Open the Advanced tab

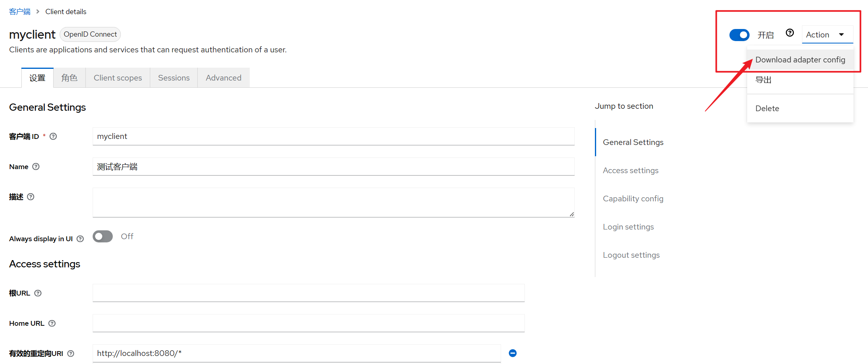pos(224,78)
